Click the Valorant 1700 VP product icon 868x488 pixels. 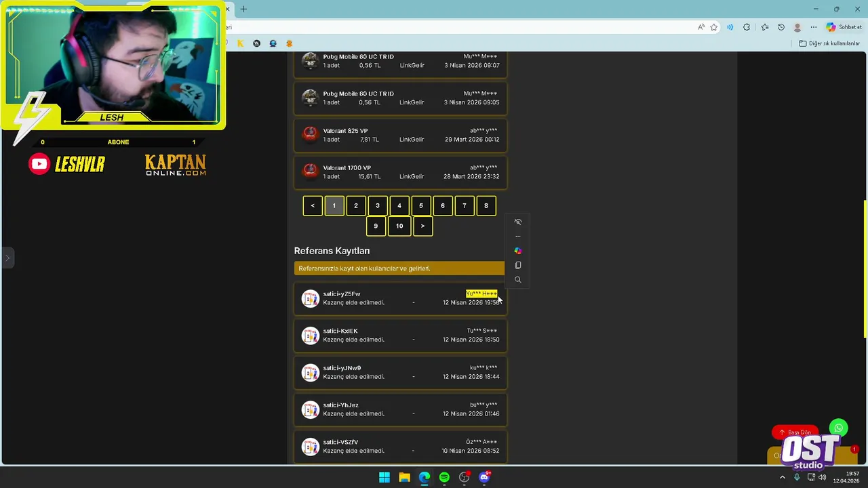click(x=310, y=172)
